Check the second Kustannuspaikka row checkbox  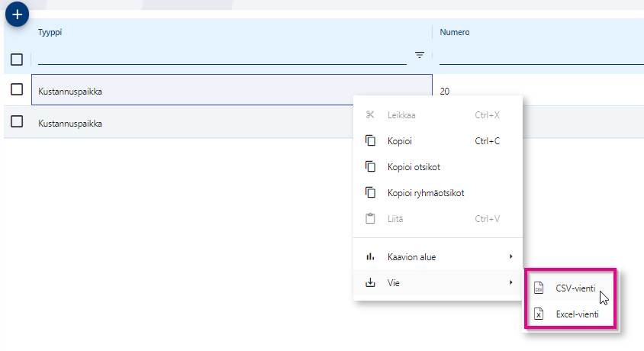(x=17, y=122)
